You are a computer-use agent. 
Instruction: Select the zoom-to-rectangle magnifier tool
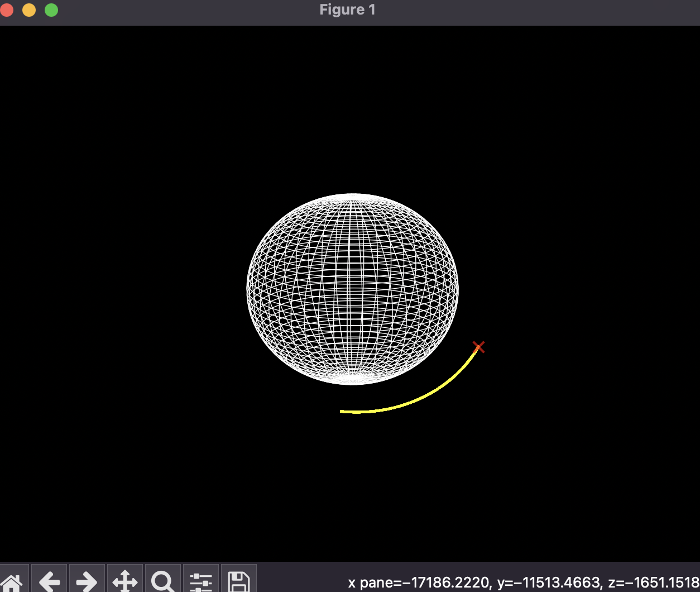[x=162, y=581]
